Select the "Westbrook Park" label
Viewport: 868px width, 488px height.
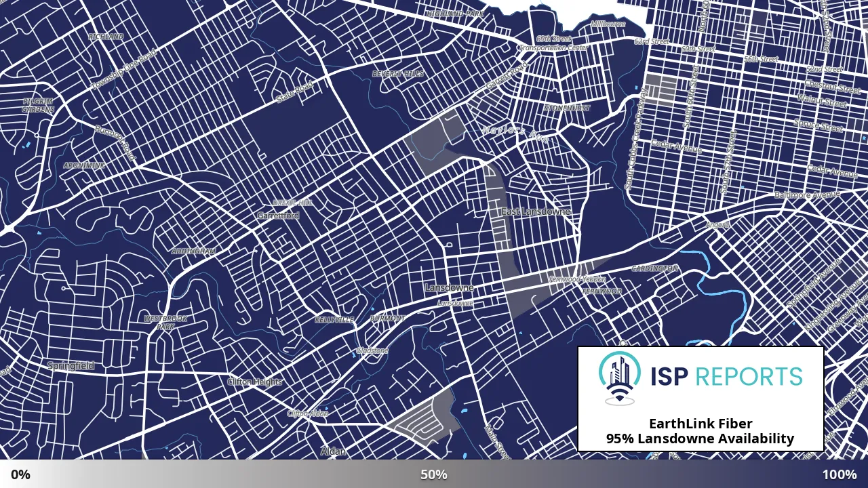coord(165,323)
